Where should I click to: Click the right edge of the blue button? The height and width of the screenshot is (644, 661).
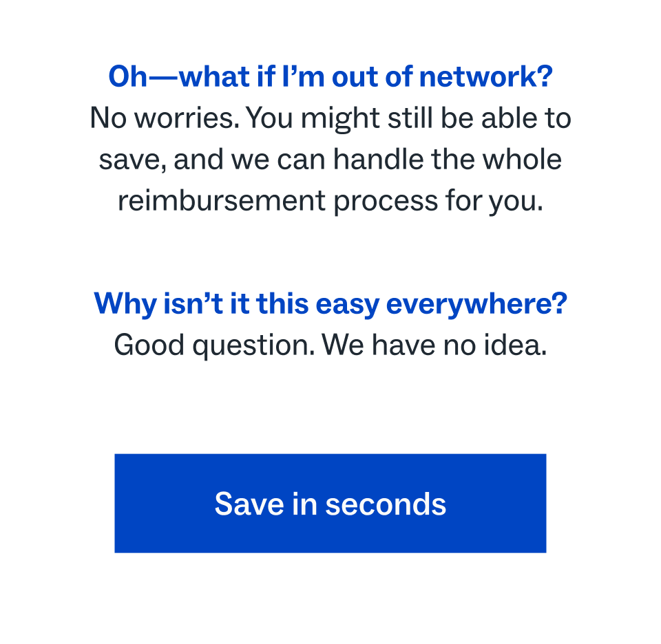click(x=537, y=503)
